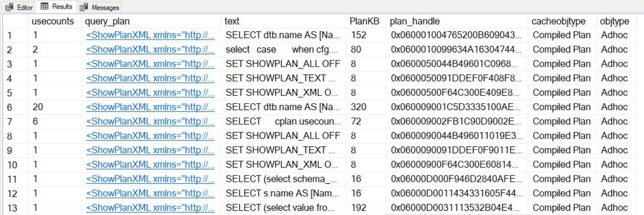Click the Results tab grid icon

45,7
